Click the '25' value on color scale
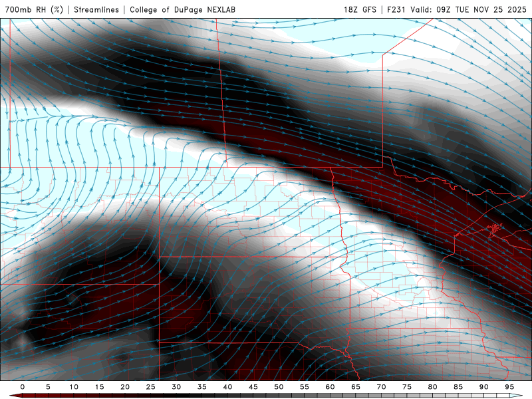532x399 pixels. [x=151, y=387]
